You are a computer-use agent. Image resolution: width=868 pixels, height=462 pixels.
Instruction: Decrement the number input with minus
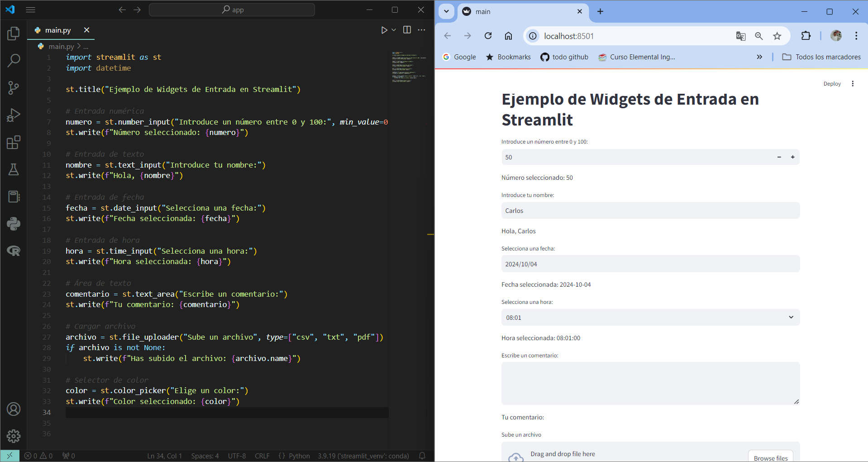click(779, 157)
